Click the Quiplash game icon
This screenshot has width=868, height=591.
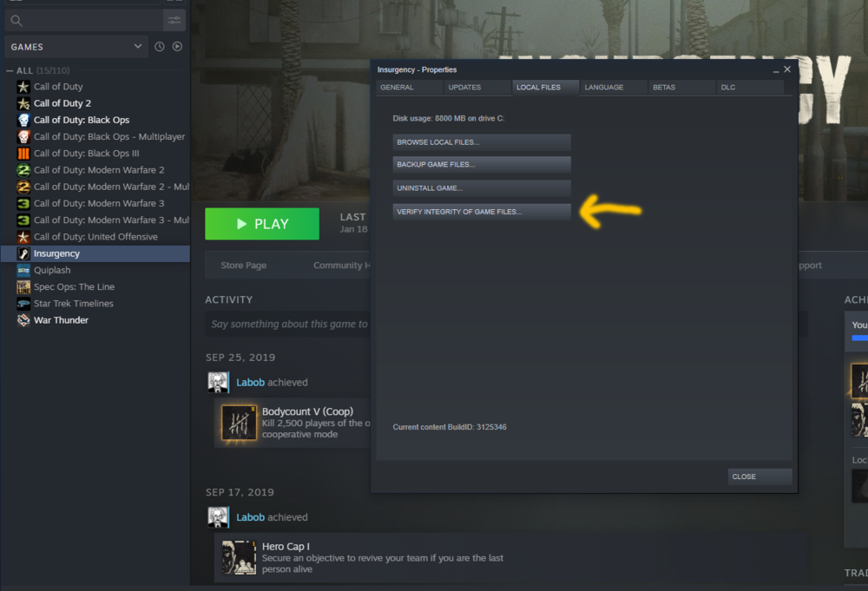click(23, 270)
